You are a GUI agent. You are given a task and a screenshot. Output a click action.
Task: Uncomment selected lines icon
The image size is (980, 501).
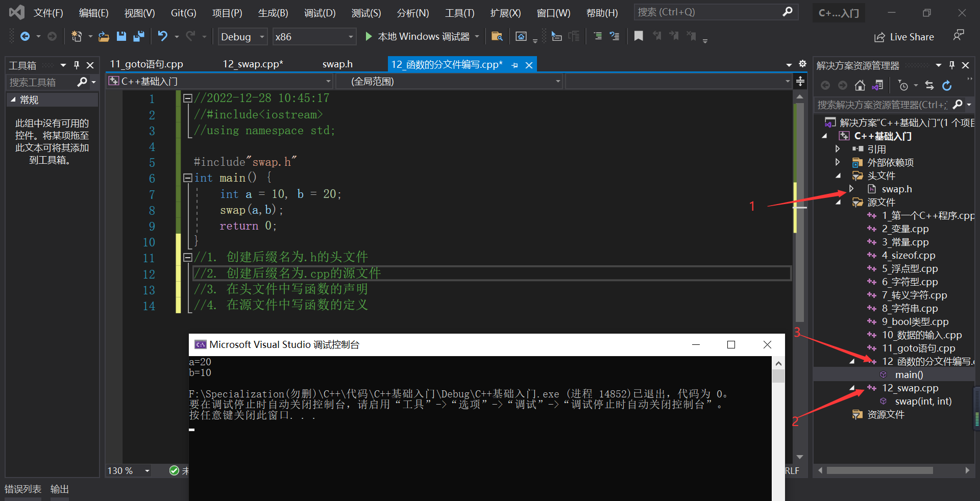pos(615,36)
